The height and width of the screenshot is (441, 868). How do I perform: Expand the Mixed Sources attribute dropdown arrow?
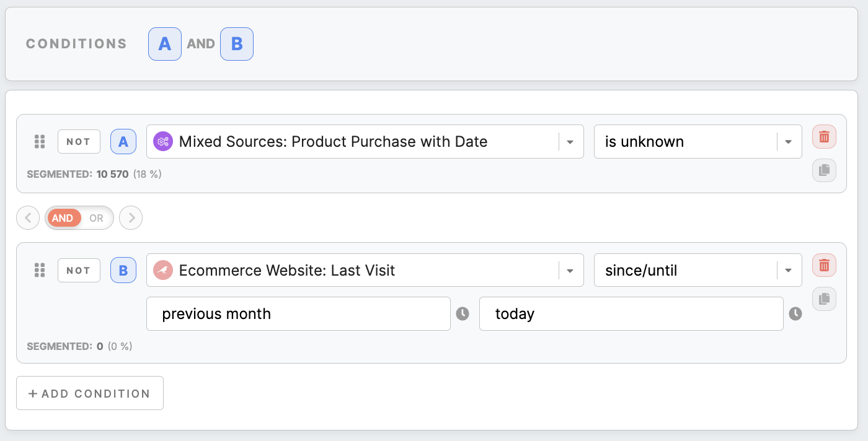coord(570,142)
